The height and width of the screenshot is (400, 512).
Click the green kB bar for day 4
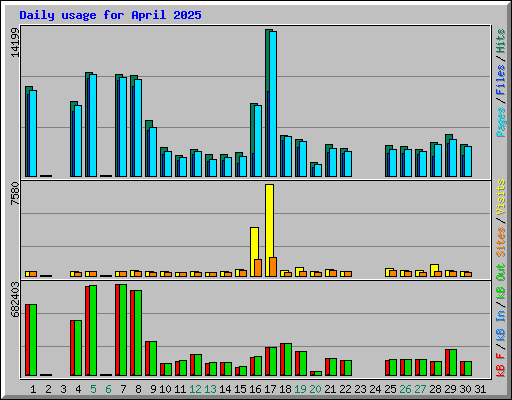pyautogui.click(x=78, y=348)
